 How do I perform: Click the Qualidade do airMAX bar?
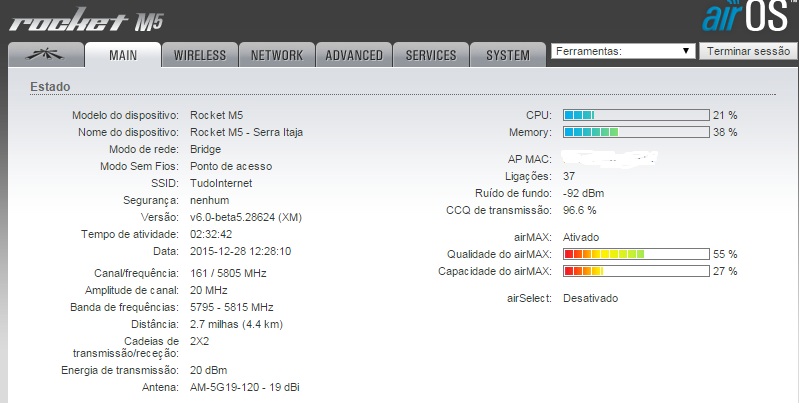click(x=636, y=254)
